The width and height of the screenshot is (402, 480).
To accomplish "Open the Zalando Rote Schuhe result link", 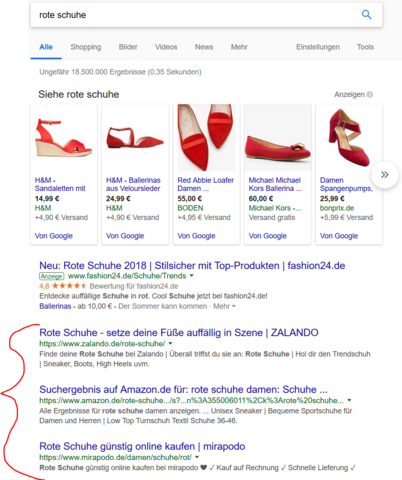I will (179, 333).
